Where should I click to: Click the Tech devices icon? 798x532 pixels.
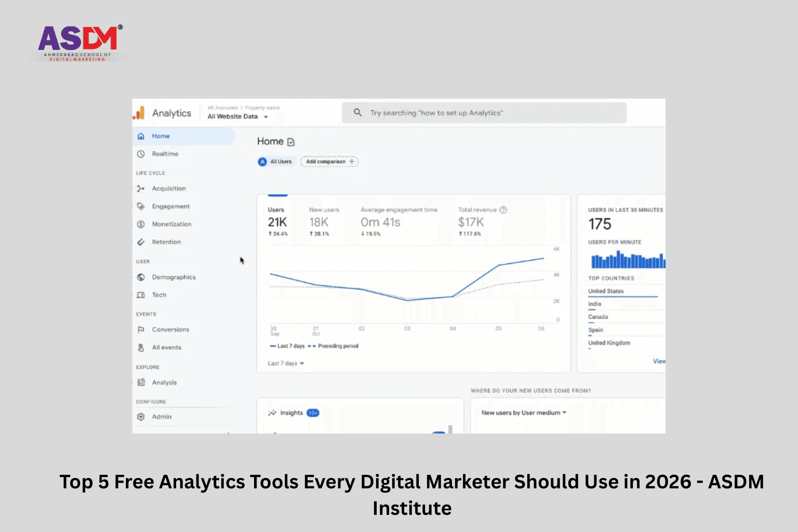[141, 295]
